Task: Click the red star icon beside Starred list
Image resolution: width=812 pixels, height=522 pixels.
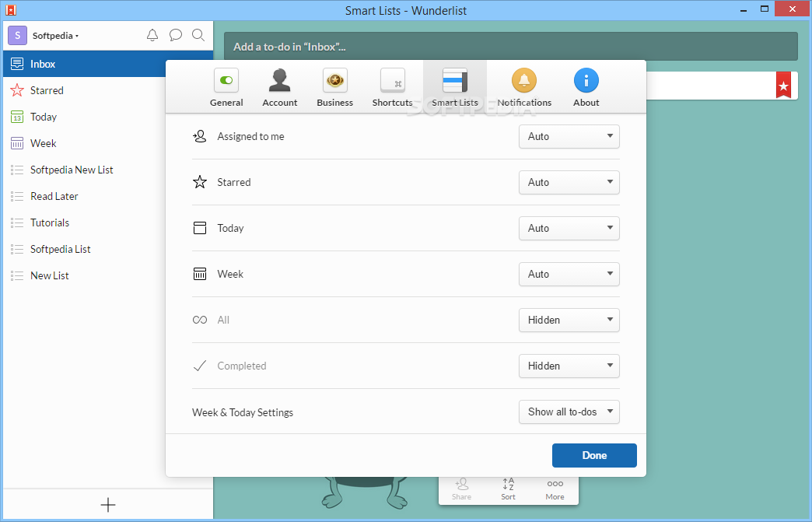Action: click(x=17, y=90)
